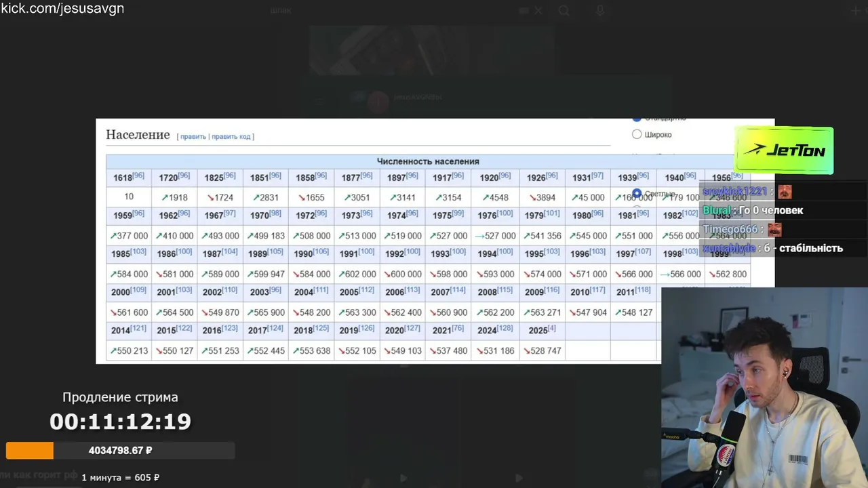Select the "Широко" width radio option
Screen dimensions: 868x488
(x=637, y=134)
